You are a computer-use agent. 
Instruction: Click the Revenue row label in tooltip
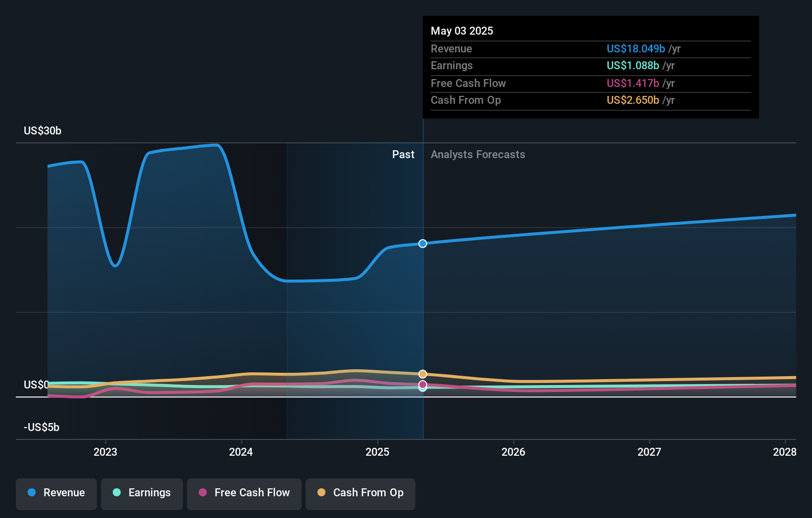[451, 48]
